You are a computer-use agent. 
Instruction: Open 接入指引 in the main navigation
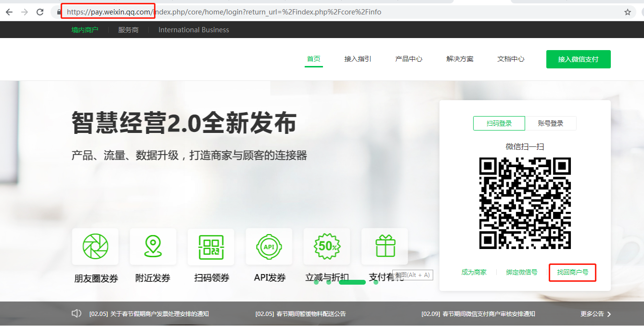coord(358,59)
